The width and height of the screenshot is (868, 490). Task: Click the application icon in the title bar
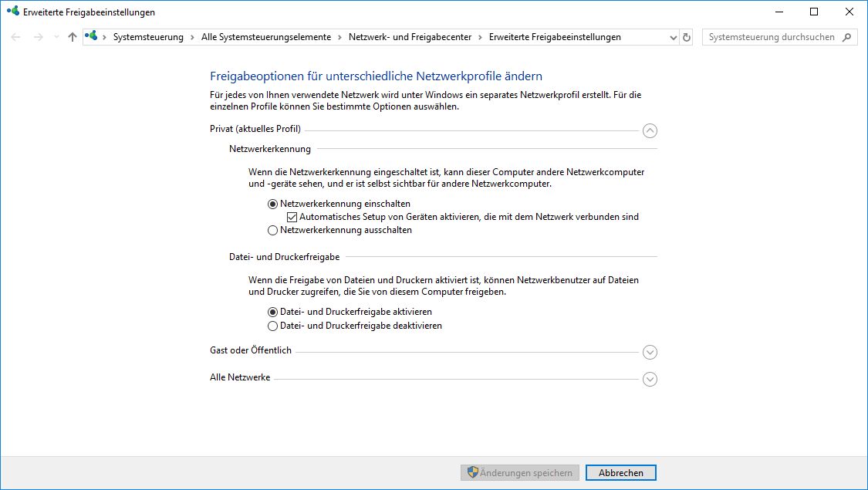tap(11, 12)
